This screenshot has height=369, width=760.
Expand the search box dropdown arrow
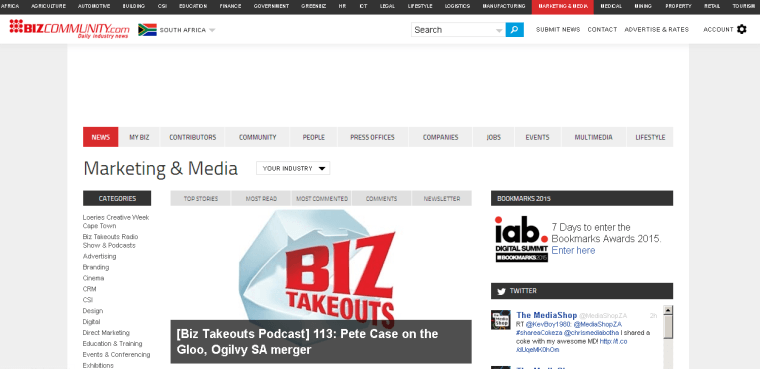[x=499, y=31]
